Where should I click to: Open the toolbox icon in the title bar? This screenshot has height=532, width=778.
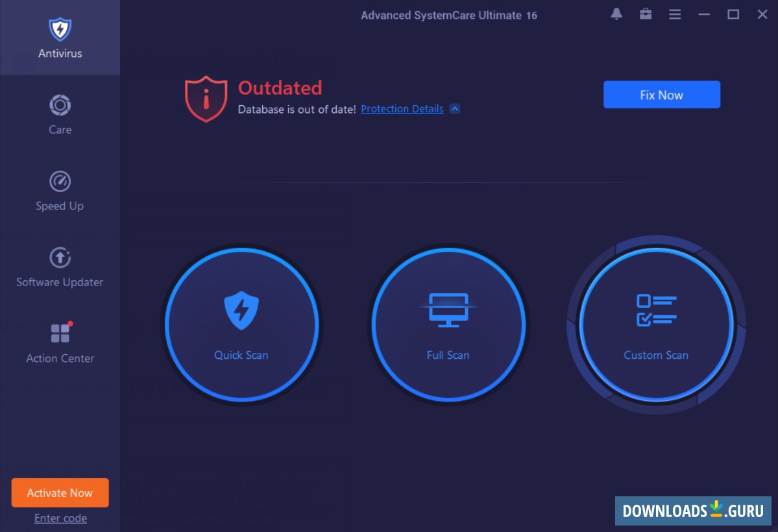click(x=645, y=14)
